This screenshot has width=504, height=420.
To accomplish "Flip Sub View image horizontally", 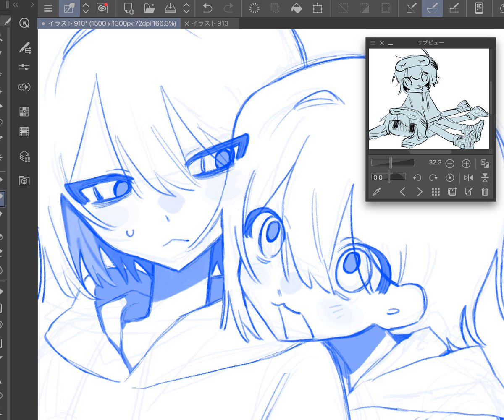I will (469, 177).
